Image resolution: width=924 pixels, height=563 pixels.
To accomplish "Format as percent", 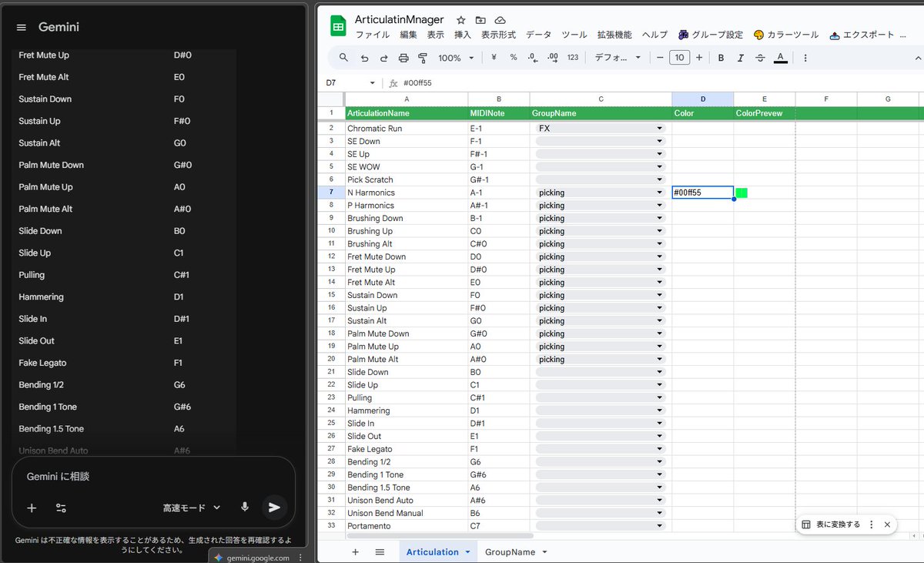I will 514,58.
